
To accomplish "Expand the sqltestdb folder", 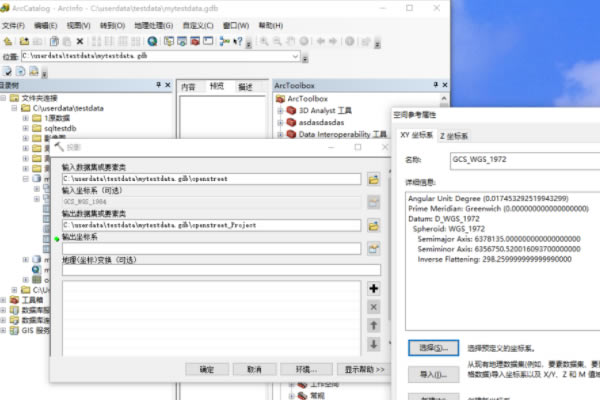I will tap(26, 128).
